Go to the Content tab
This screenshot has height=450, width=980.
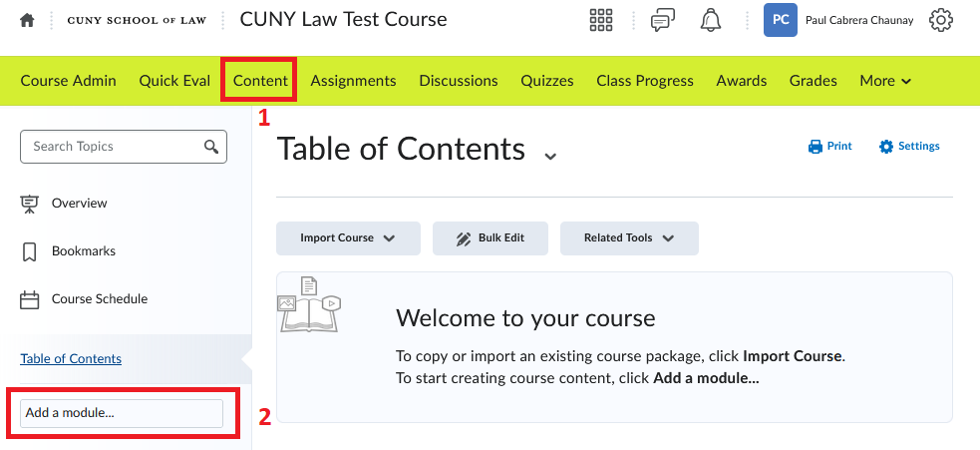click(260, 81)
